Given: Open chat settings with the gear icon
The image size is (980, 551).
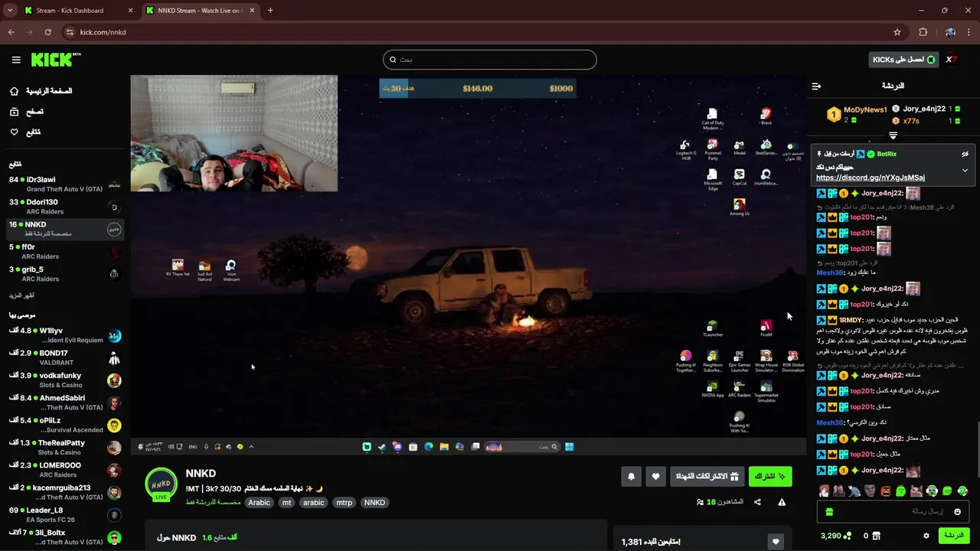Looking at the screenshot, I should click(x=926, y=536).
